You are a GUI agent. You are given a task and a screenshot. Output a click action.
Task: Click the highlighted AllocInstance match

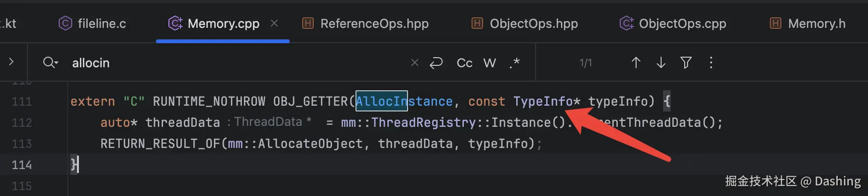(x=381, y=101)
